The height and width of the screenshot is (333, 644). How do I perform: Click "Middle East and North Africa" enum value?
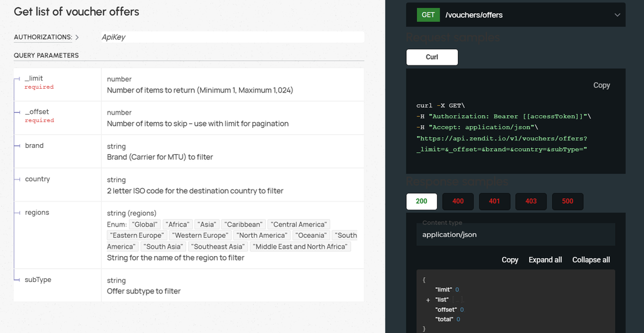pos(300,247)
